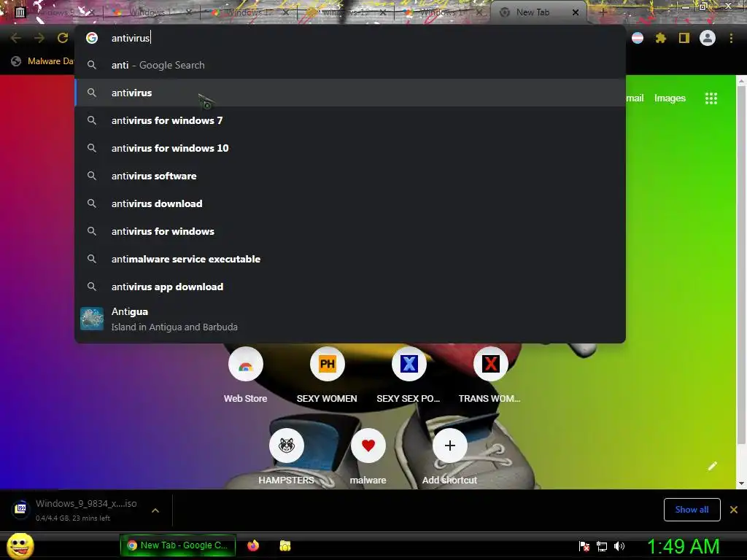
Task: Open the Malware bookmark in bookmarks bar
Action: (x=43, y=61)
